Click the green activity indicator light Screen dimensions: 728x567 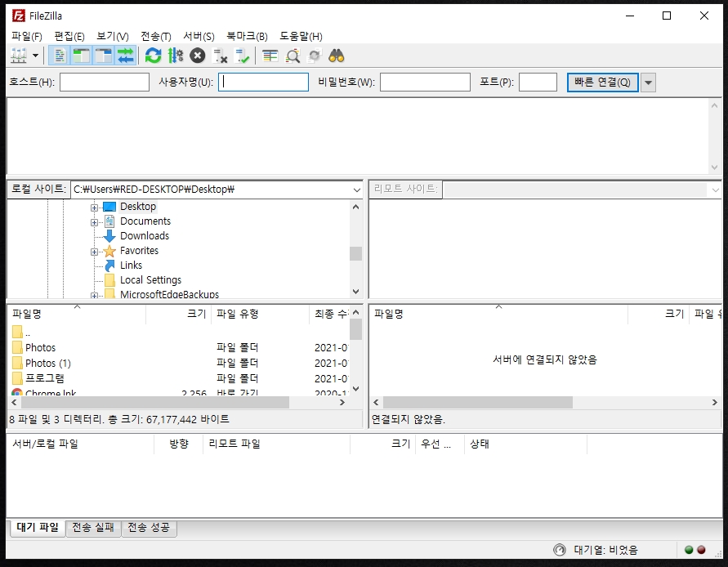tap(689, 550)
